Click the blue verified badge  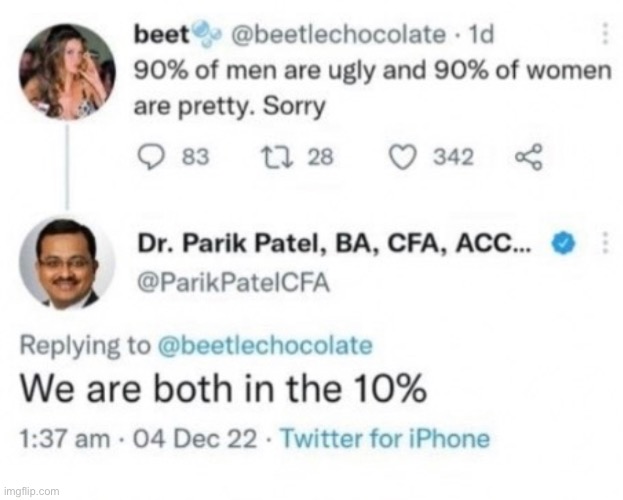tap(563, 242)
